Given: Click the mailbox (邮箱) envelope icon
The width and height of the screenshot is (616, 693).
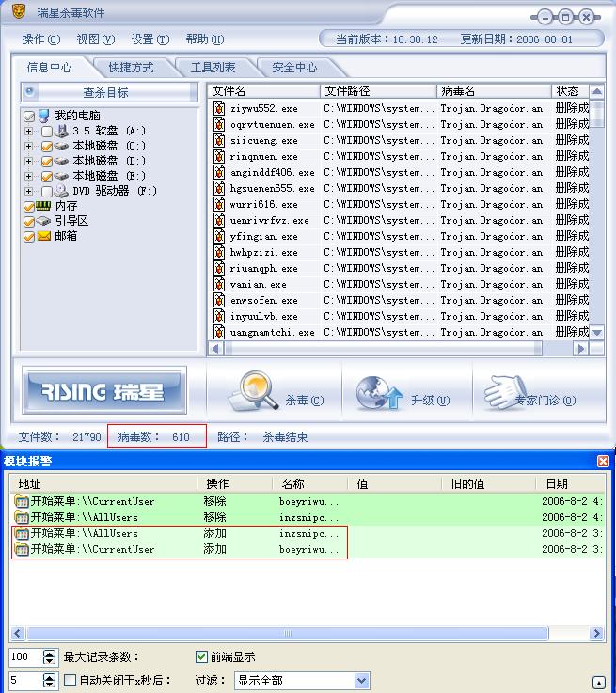Looking at the screenshot, I should pos(44,236).
